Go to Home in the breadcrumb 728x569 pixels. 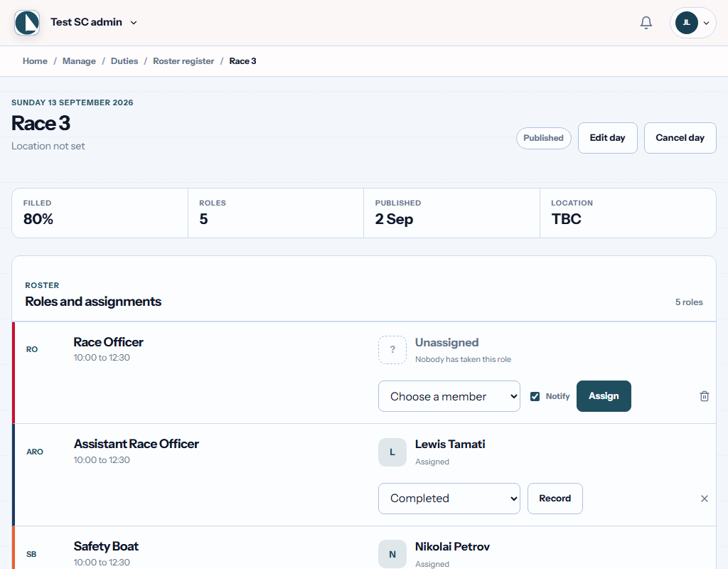point(35,61)
